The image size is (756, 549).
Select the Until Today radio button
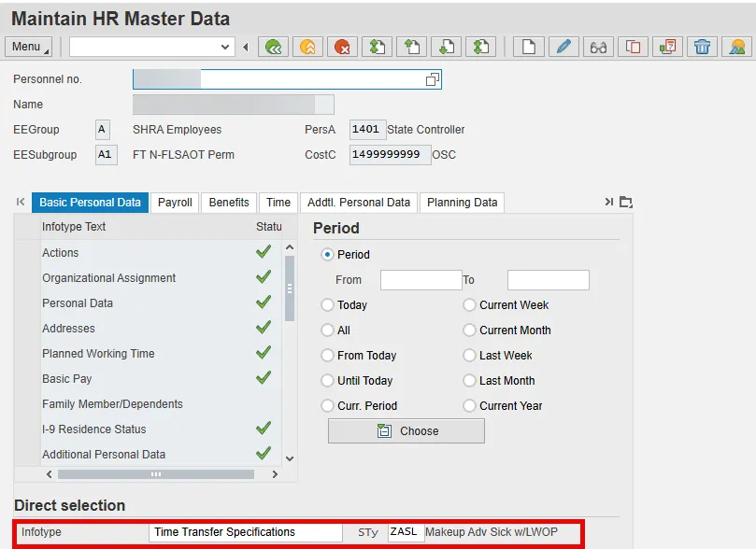pyautogui.click(x=327, y=380)
